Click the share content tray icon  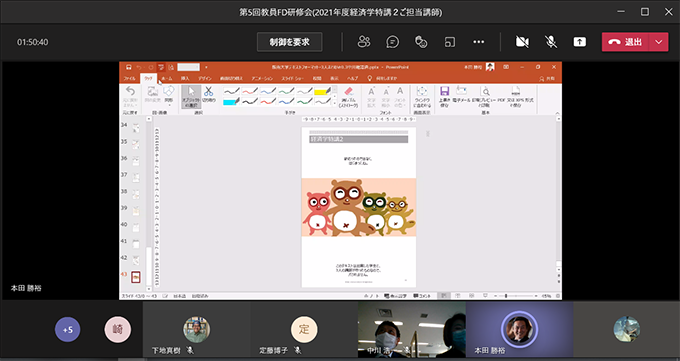[x=579, y=42]
